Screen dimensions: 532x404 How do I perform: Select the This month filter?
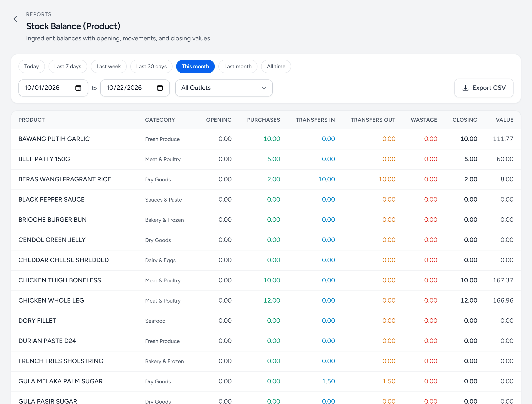[x=195, y=66]
